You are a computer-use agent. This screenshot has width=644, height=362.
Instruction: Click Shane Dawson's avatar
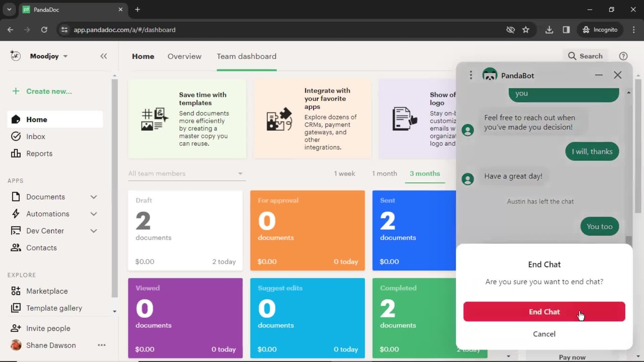(x=16, y=345)
